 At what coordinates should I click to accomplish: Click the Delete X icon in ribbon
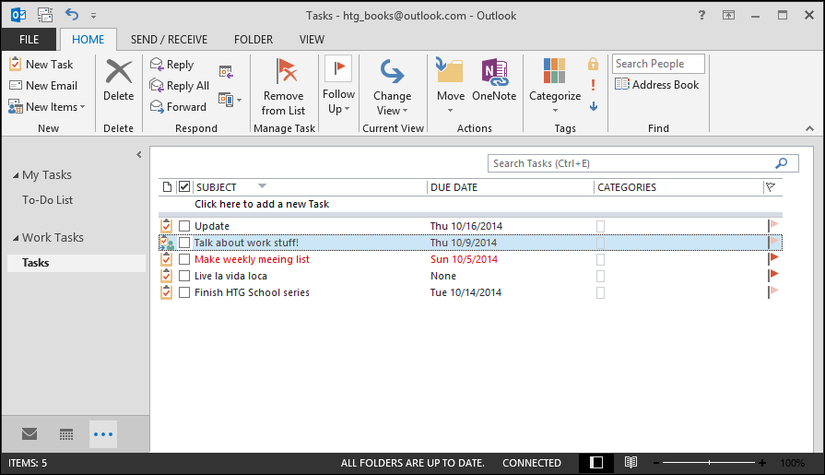[118, 71]
